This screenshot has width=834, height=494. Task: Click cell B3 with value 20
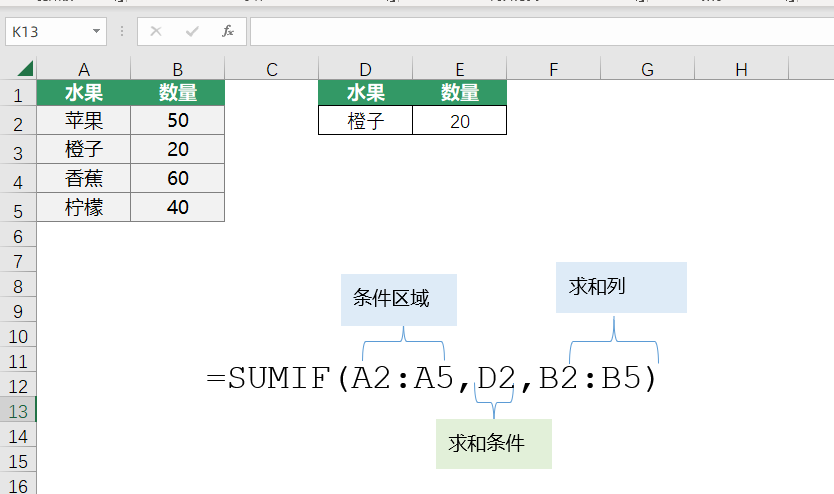tap(178, 149)
